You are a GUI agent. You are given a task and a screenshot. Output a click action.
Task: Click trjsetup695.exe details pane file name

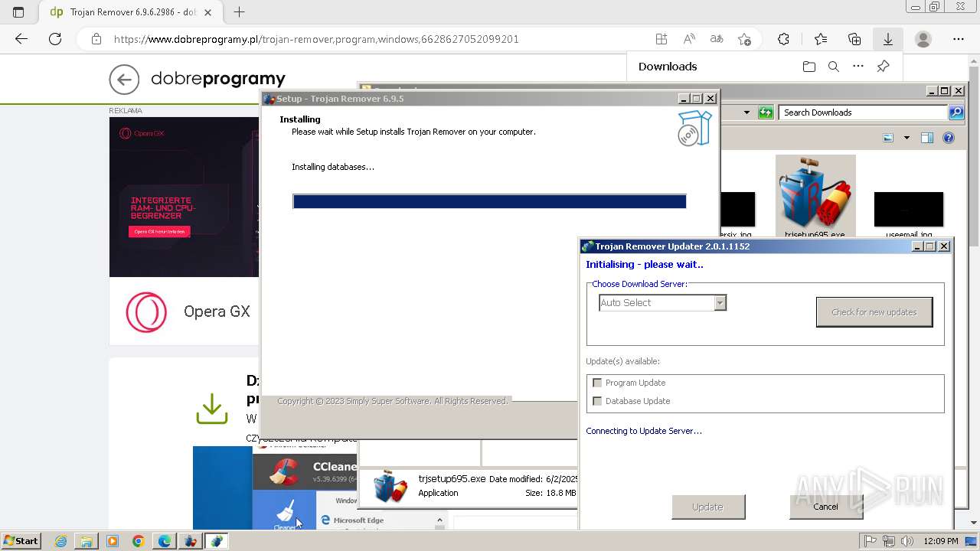[452, 478]
